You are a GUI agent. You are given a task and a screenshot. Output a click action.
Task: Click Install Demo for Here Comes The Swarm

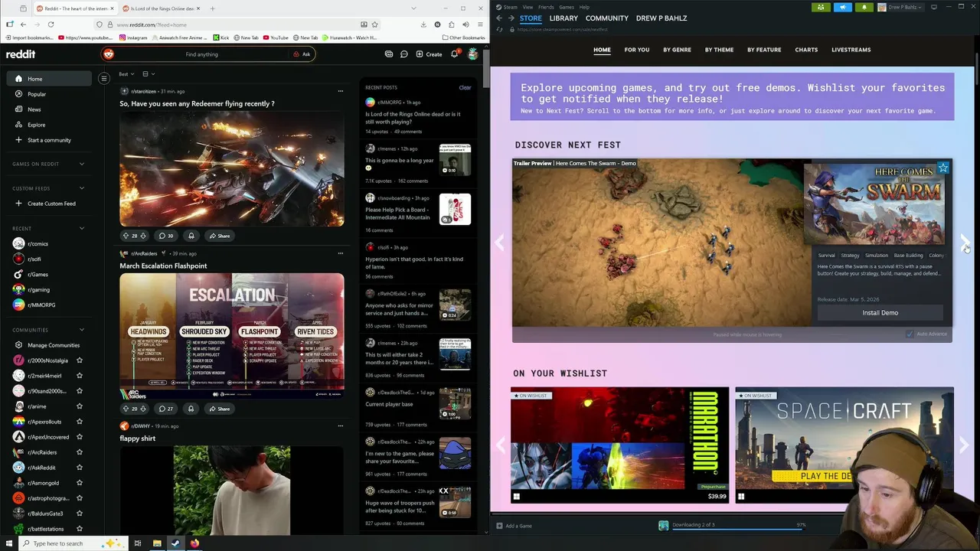tap(880, 312)
